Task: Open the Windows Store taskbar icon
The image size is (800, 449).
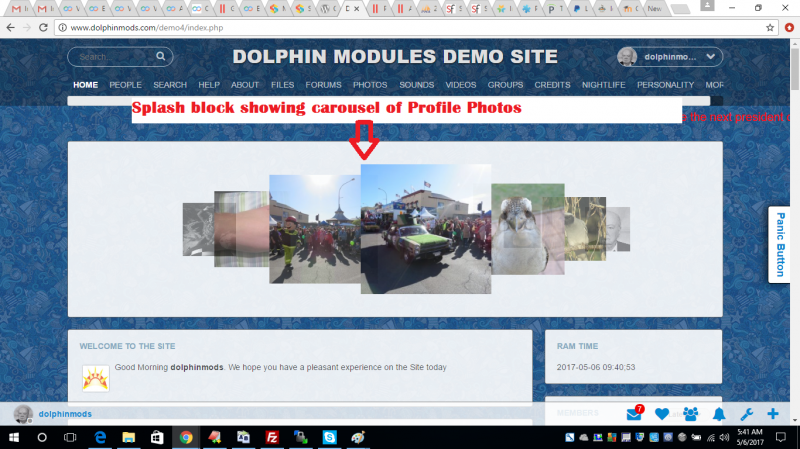Action: (157, 437)
